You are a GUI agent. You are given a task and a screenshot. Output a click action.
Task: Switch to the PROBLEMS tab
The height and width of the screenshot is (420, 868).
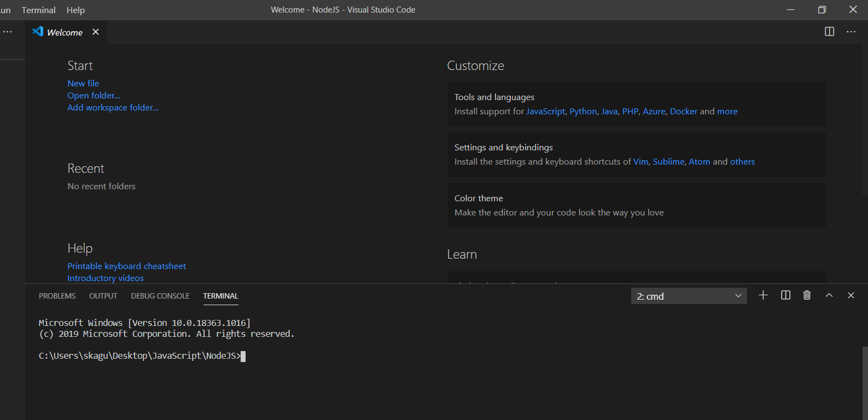pyautogui.click(x=57, y=296)
